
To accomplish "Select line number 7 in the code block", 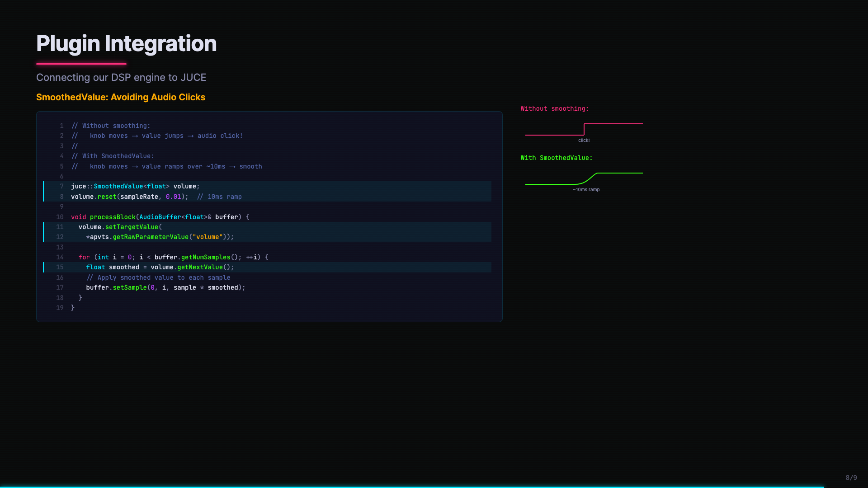I will pos(61,186).
